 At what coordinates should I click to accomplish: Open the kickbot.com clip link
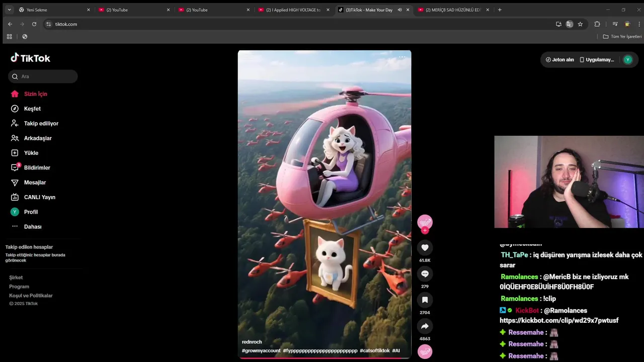[559, 320]
